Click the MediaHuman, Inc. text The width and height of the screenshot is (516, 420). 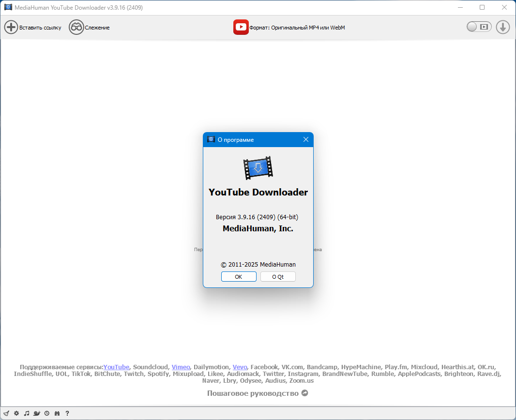point(258,228)
